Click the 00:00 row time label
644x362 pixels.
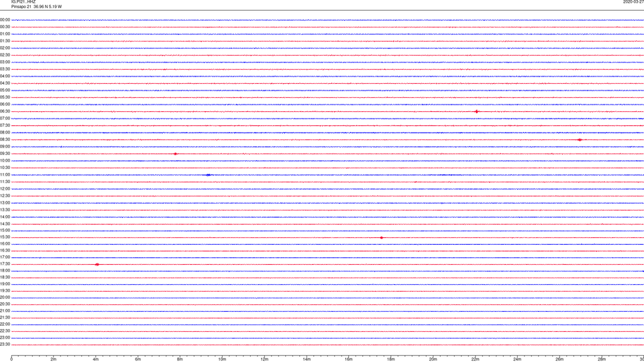pos(5,19)
